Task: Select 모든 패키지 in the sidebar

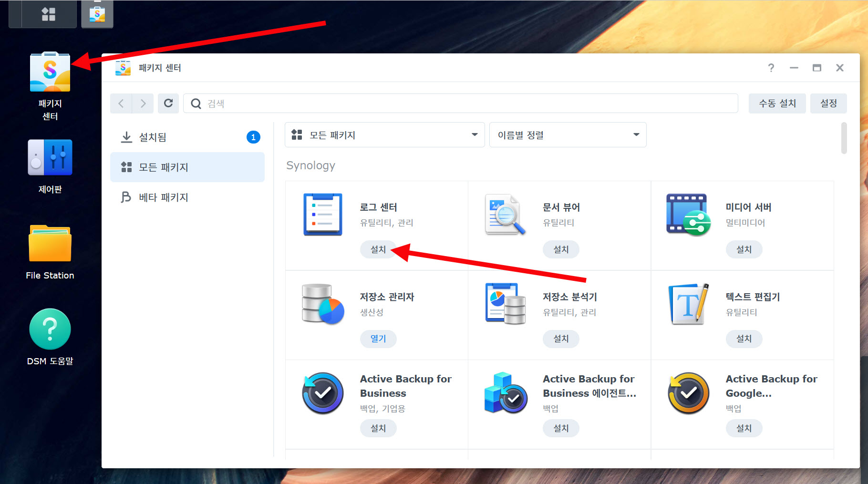Action: (187, 167)
